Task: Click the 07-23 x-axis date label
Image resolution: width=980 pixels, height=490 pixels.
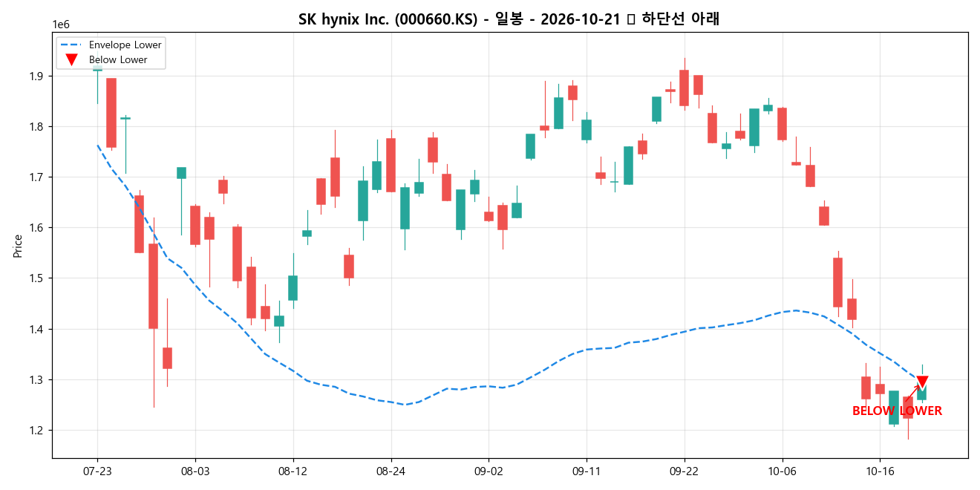Action: 97,471
